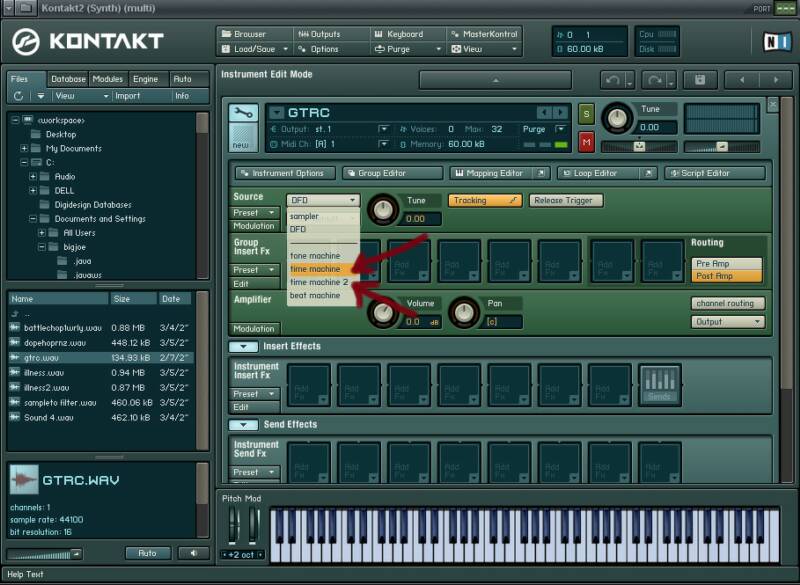800x585 pixels.
Task: Click the Amplifier Volume knob
Action: (x=383, y=312)
